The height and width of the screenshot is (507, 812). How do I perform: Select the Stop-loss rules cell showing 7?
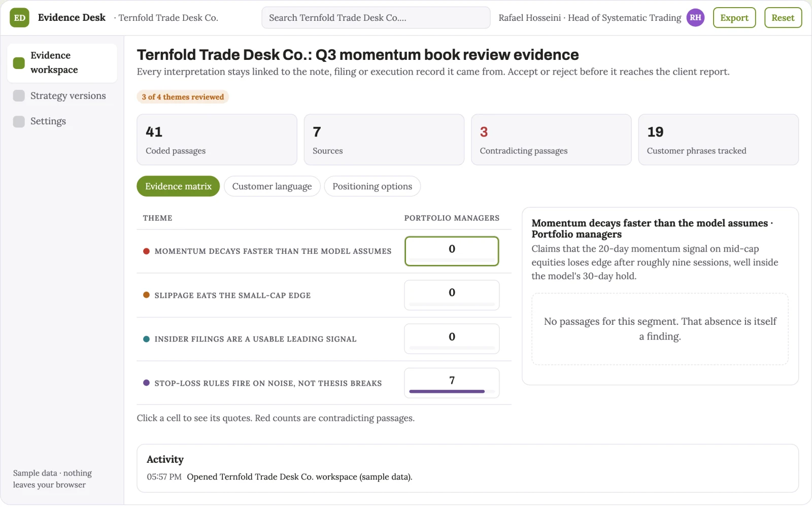[452, 383]
